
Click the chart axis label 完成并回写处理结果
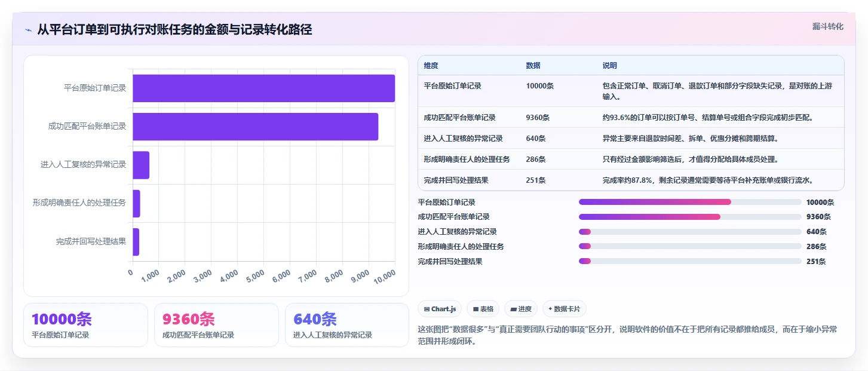[x=91, y=242]
